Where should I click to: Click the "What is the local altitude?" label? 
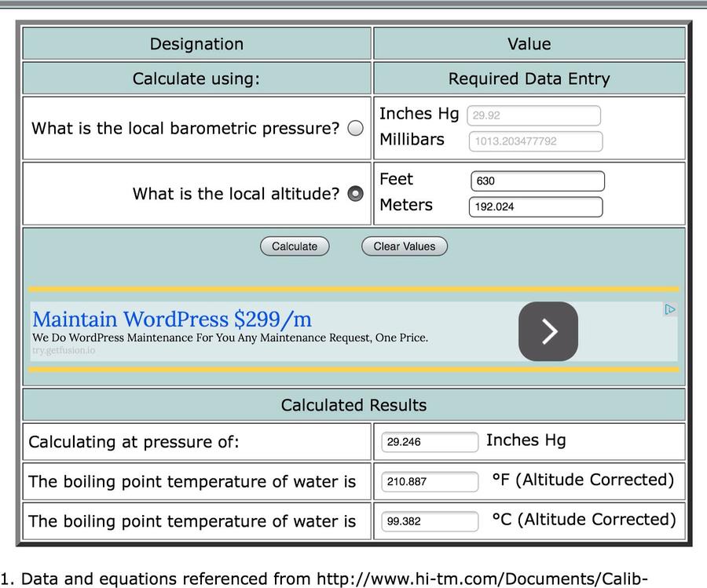point(236,194)
